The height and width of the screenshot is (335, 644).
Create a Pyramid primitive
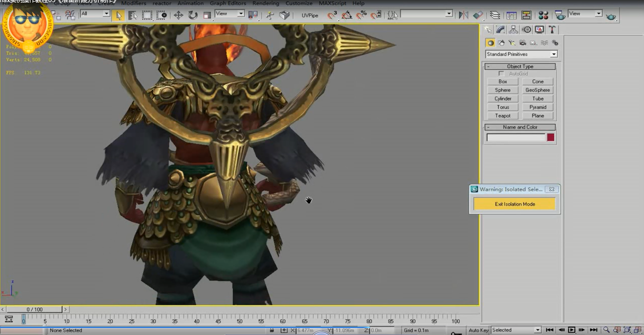point(538,107)
